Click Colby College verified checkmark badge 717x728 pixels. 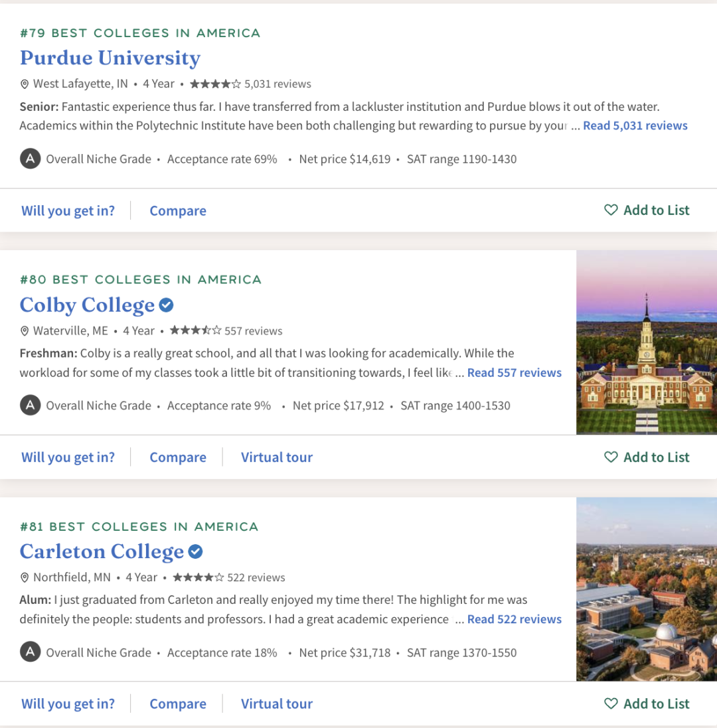(x=167, y=305)
